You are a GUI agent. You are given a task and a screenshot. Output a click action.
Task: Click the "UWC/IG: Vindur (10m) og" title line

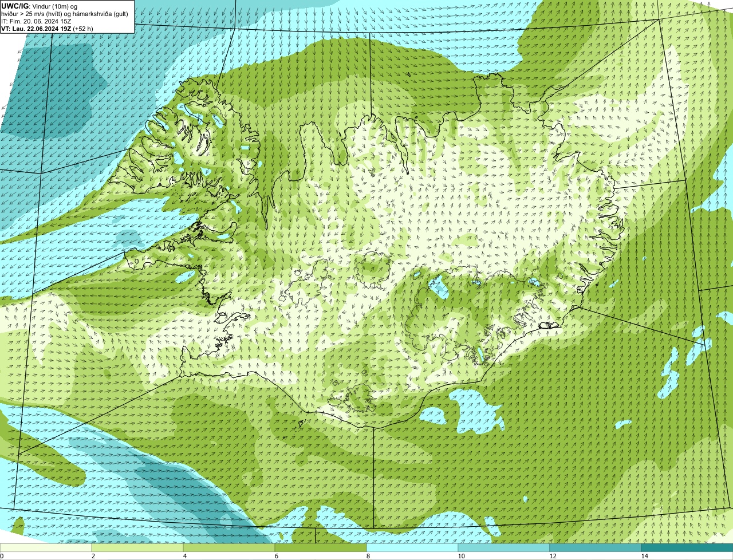pos(40,6)
